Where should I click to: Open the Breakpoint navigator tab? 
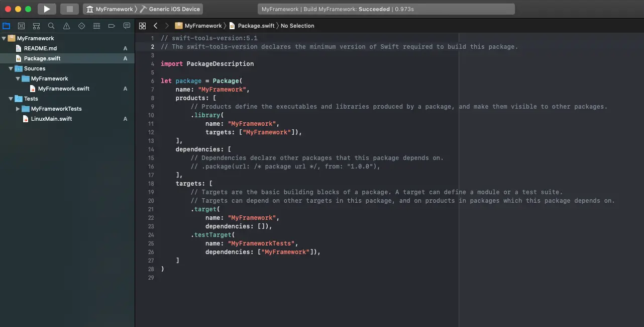(112, 26)
